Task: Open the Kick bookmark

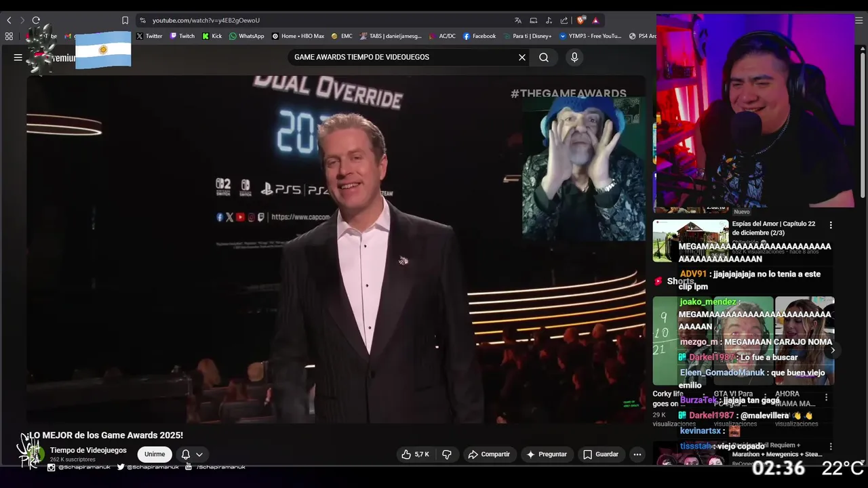Action: pos(212,36)
